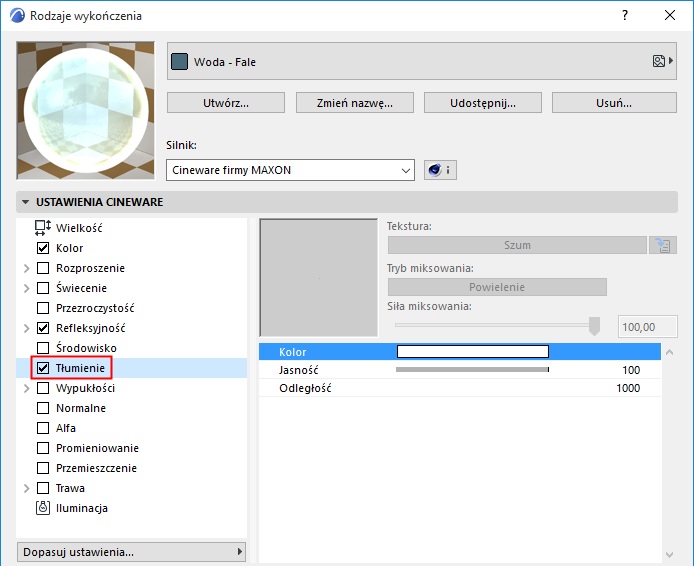This screenshot has width=694, height=566.
Task: Click the Udostępnij button
Action: tap(483, 103)
